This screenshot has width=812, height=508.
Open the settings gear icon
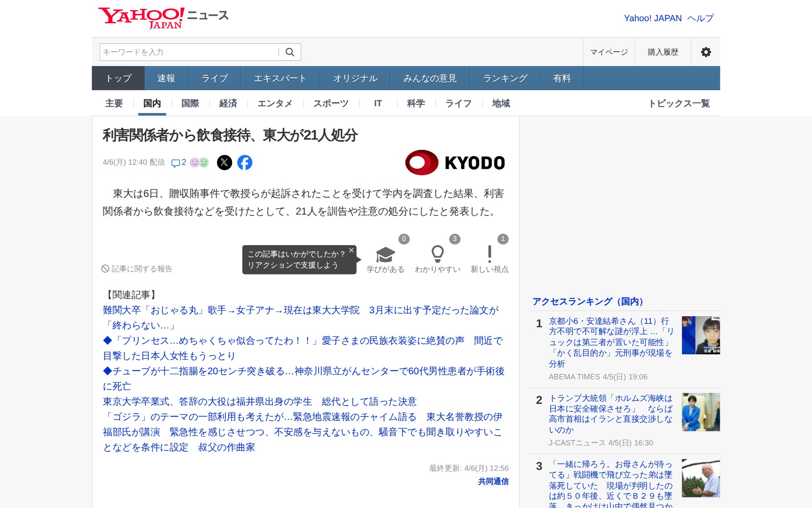pos(705,52)
